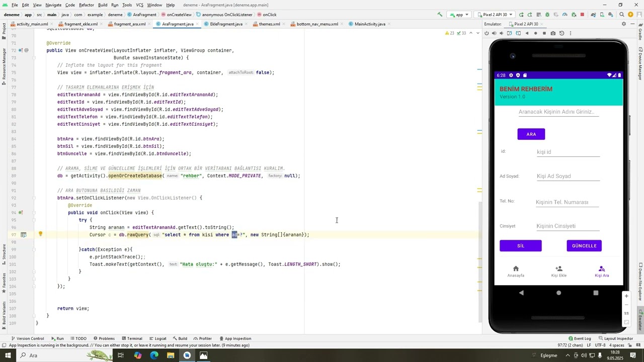Open the Event Log panel
This screenshot has width=644, height=362.
580,338
